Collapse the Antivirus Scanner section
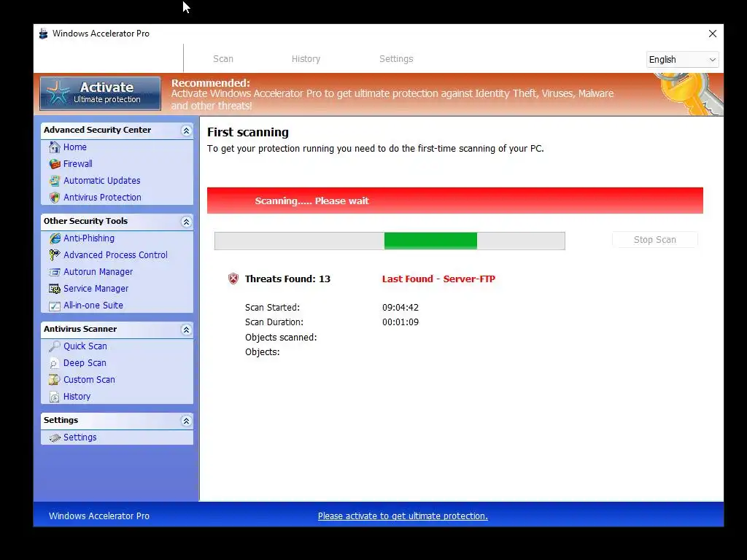Screen dimensions: 747x560 (186, 330)
